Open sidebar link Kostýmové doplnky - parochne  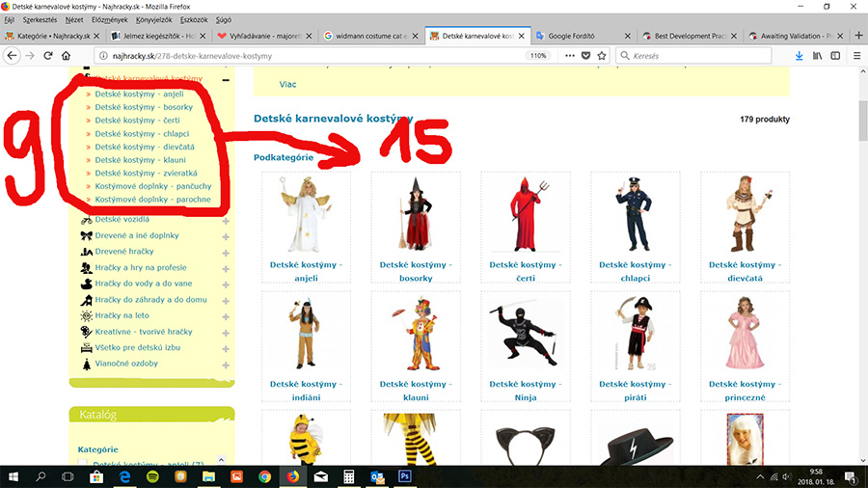click(x=152, y=200)
